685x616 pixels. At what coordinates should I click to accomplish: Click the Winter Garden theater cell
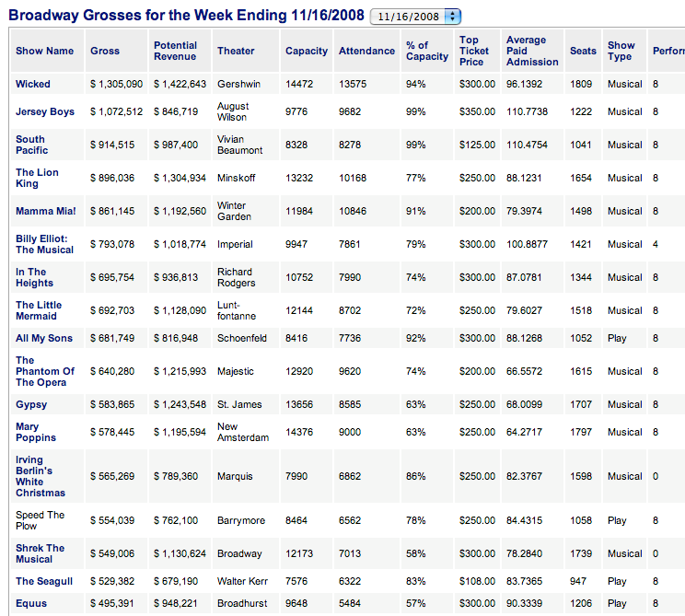coord(234,211)
